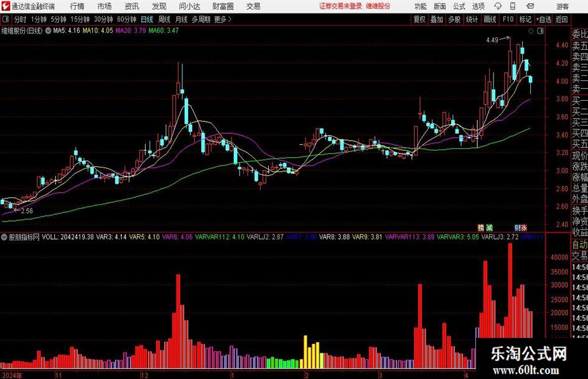Toggle the right side panel icon
588x379 pixels.
[540, 31]
